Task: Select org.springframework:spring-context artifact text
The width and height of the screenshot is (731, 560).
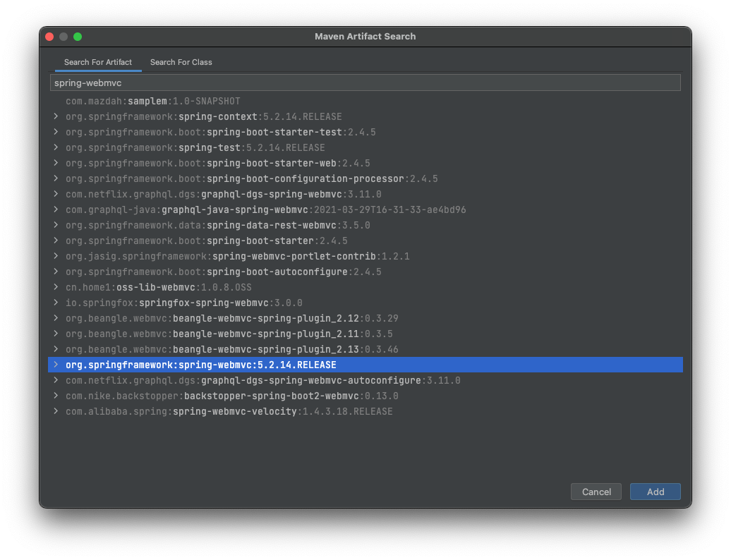Action: coord(204,116)
